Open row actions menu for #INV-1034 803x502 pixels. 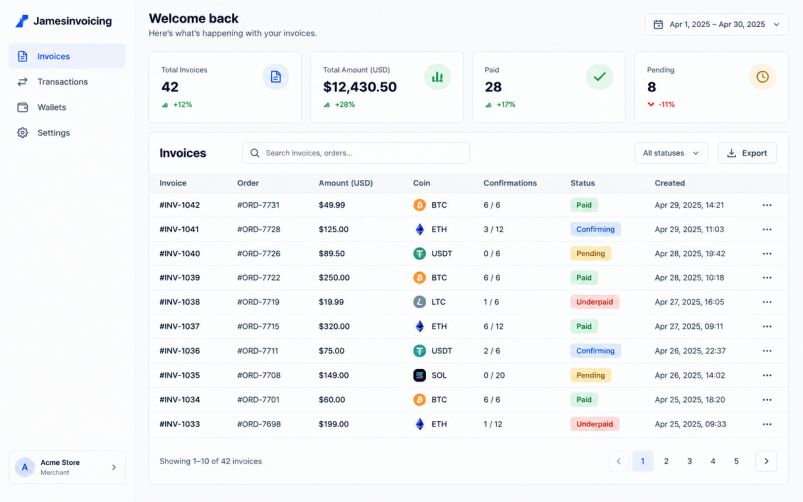point(767,400)
